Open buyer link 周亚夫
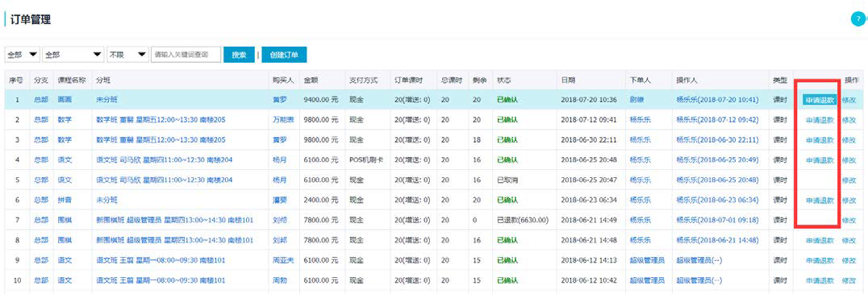 tap(282, 260)
